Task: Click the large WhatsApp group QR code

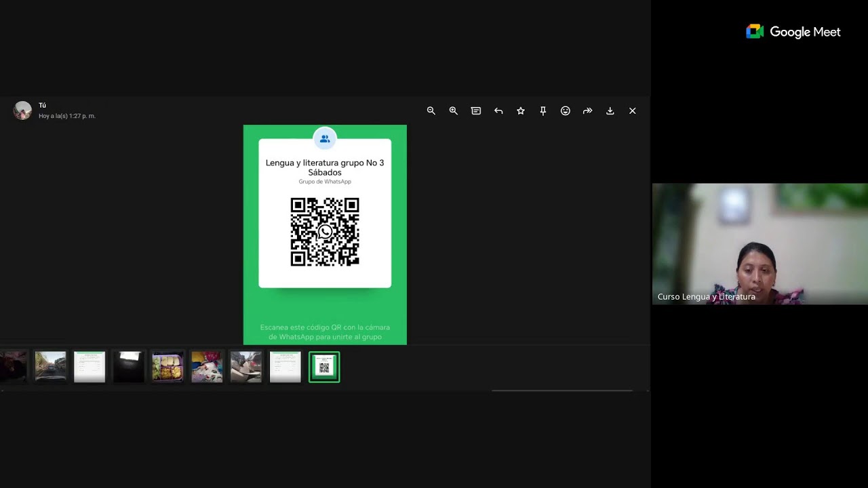Action: (x=325, y=232)
